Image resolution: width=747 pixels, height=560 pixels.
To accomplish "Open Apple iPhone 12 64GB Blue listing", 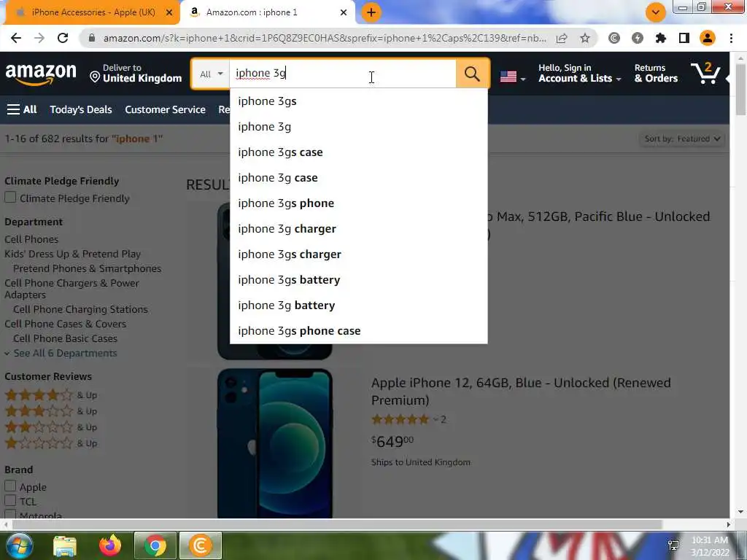I will 521,392.
